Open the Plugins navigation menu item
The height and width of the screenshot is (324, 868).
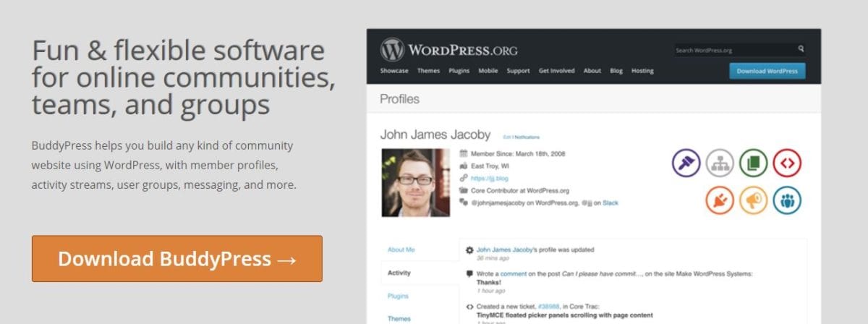[x=459, y=71]
